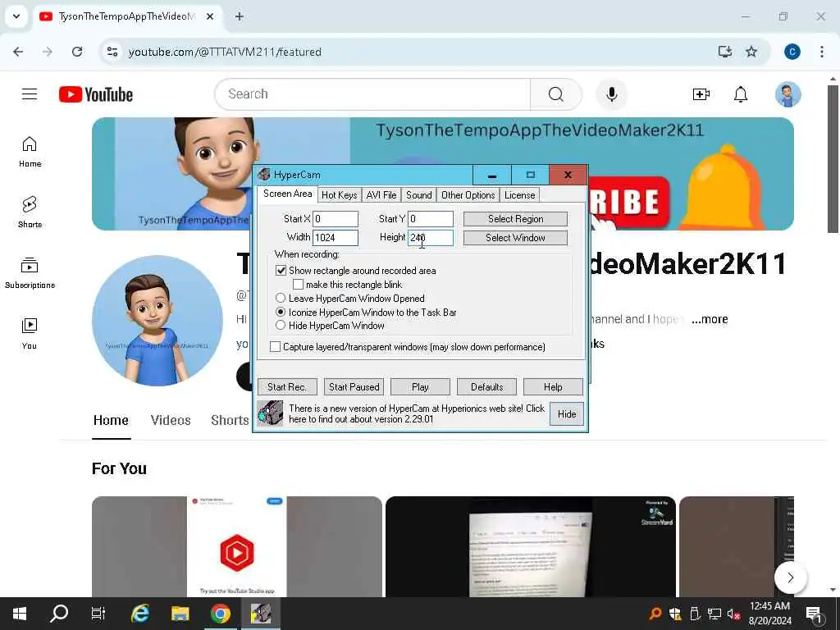Screen dimensions: 840x630
Task: Click the YouTube search magnifier button
Action: point(555,94)
